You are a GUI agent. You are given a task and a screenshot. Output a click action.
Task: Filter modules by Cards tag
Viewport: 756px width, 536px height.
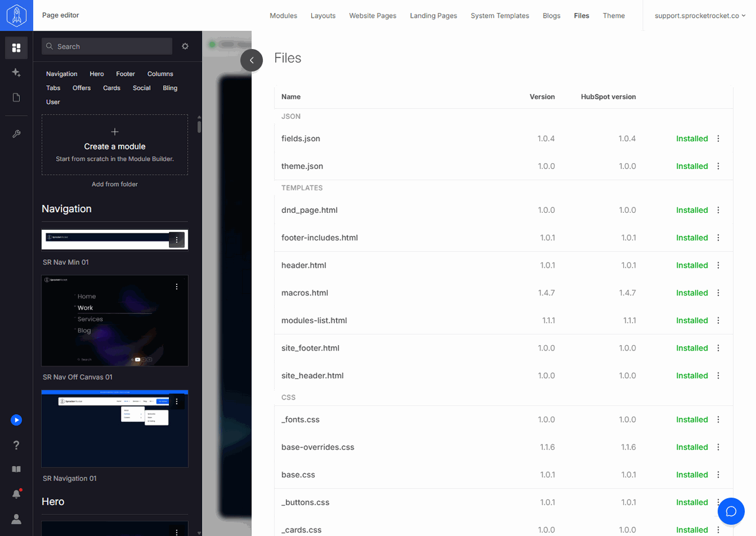tap(112, 88)
